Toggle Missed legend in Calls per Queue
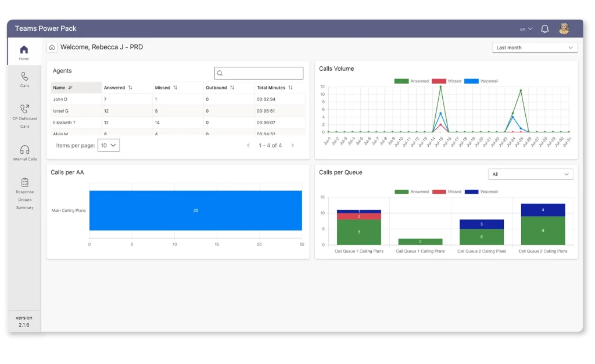This screenshot has width=595, height=364. point(447,192)
